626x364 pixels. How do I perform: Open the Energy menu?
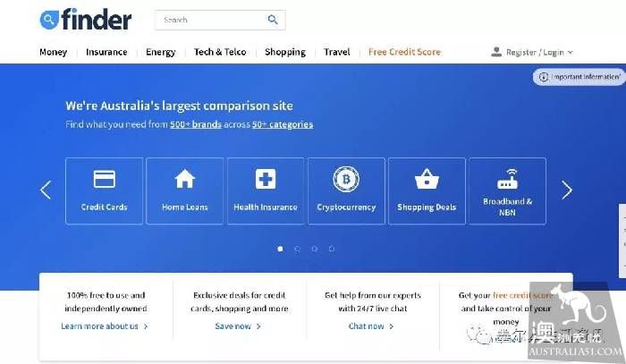tap(160, 52)
